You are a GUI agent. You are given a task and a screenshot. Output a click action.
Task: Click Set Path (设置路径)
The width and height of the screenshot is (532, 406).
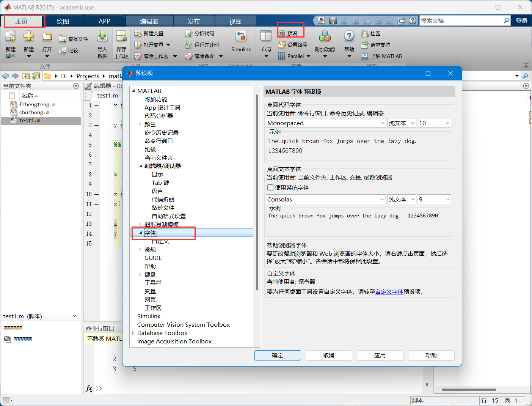293,45
